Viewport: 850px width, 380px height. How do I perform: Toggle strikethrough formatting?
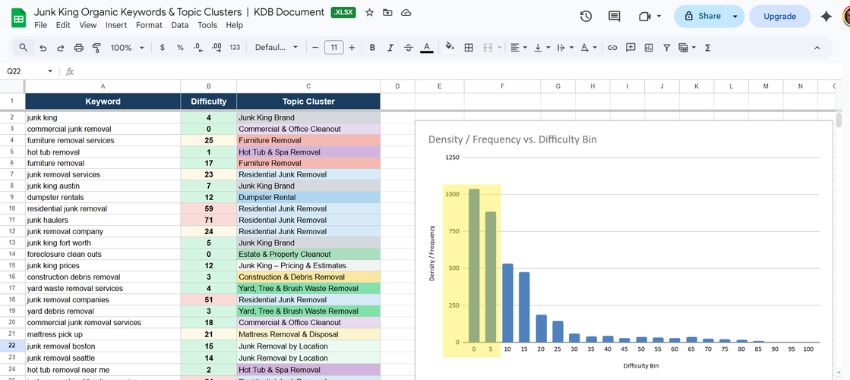[408, 48]
